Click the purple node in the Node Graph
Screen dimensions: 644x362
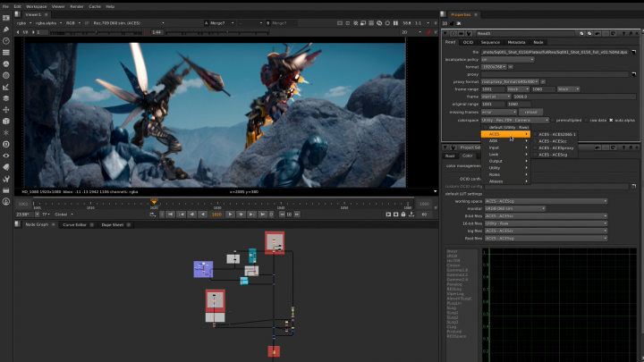point(203,268)
